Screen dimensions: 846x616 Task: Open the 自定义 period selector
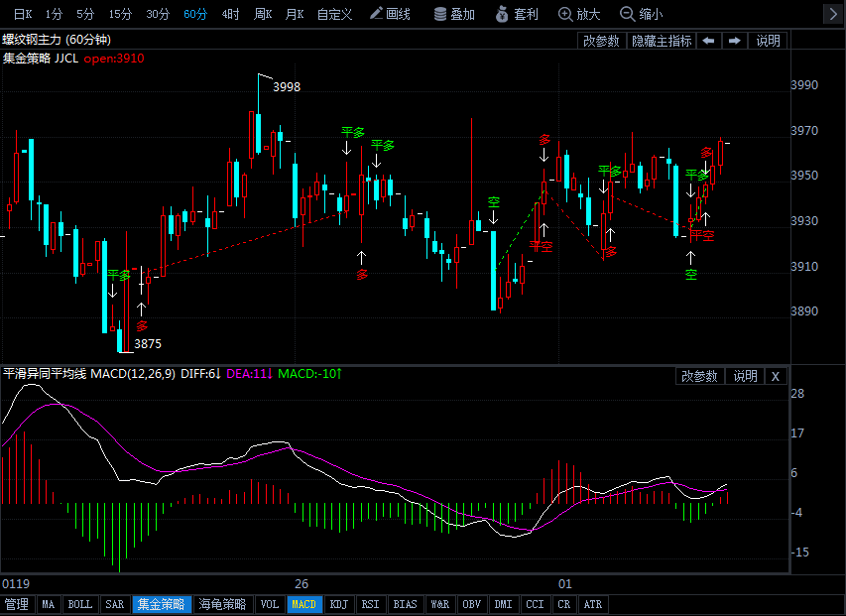tap(334, 14)
